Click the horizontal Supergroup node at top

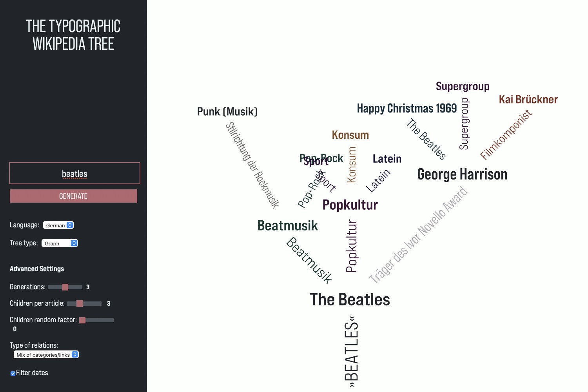tap(463, 86)
